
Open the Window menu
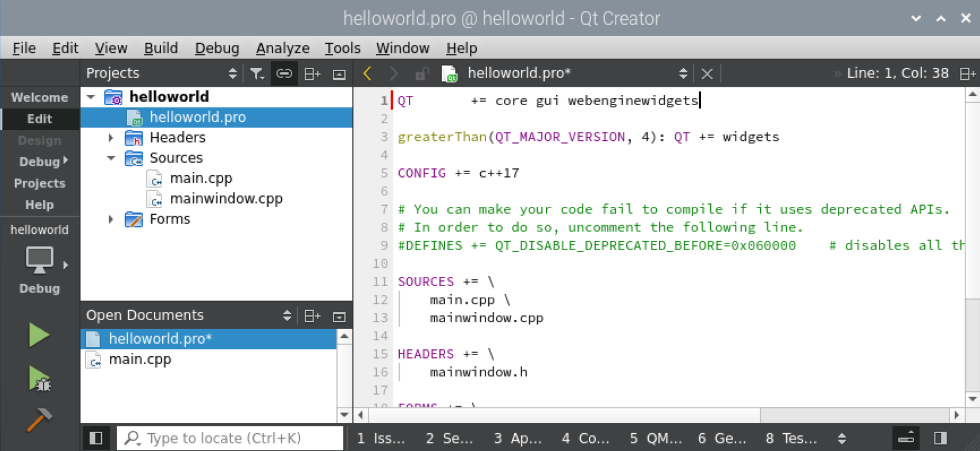coord(403,48)
